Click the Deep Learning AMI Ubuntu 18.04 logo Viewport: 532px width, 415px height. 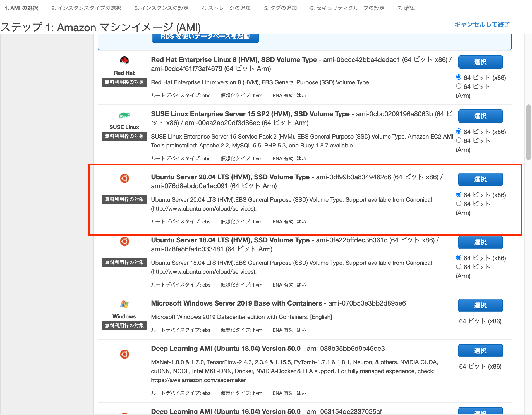coord(124,354)
